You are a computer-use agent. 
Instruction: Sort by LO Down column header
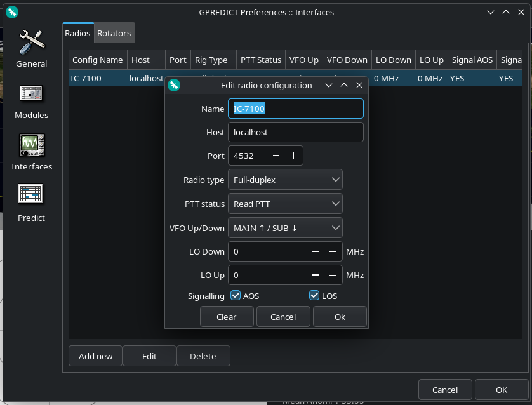point(394,60)
